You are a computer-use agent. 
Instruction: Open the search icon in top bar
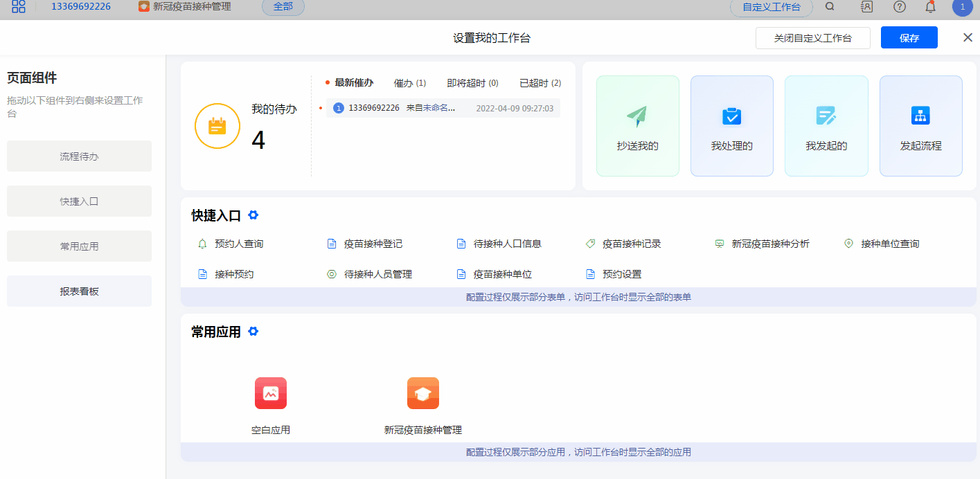[830, 7]
